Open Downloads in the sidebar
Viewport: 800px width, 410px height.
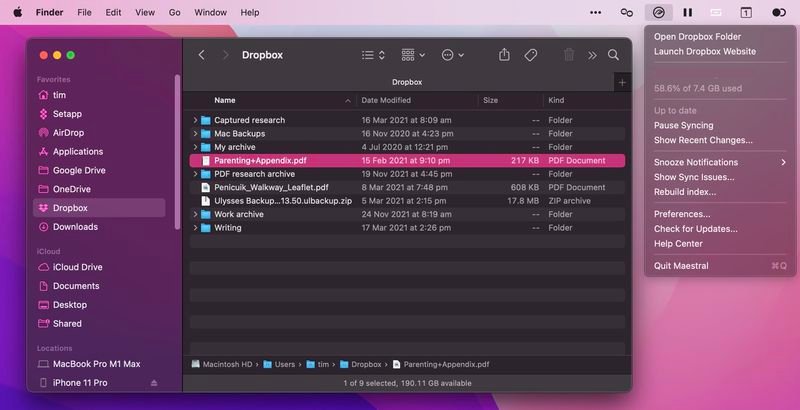[x=99, y=227]
